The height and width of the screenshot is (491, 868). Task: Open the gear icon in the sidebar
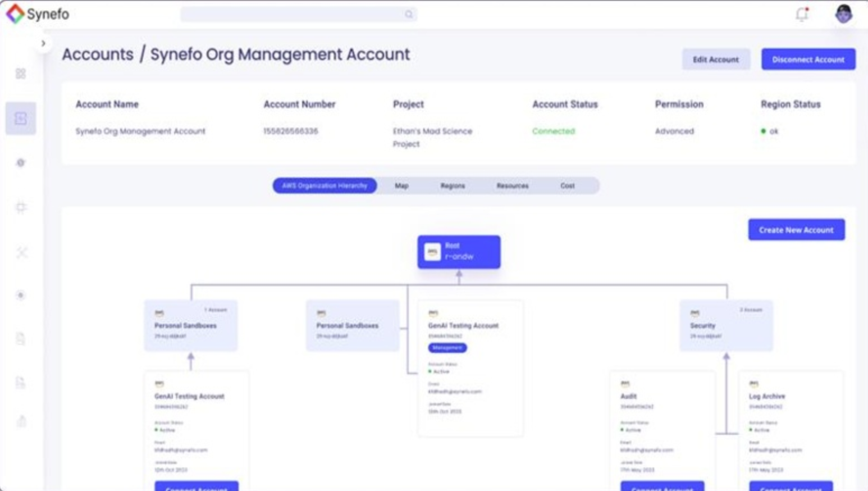tap(21, 163)
